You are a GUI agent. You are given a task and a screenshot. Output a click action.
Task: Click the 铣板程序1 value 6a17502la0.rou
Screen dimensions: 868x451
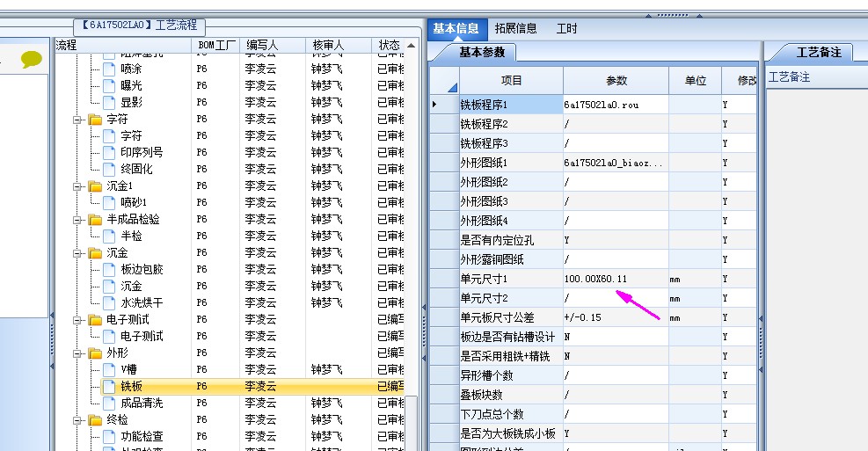coord(602,105)
